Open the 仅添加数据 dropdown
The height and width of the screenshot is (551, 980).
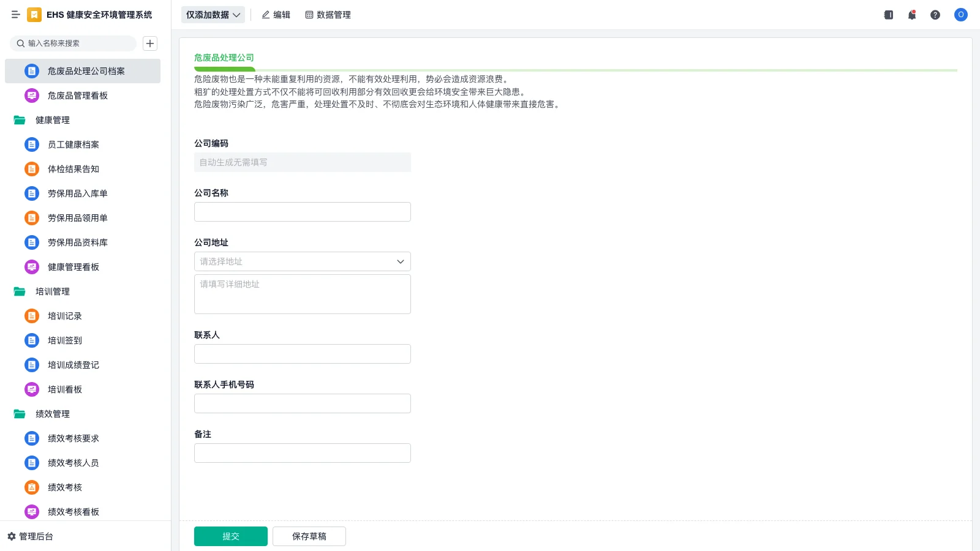[x=212, y=14]
